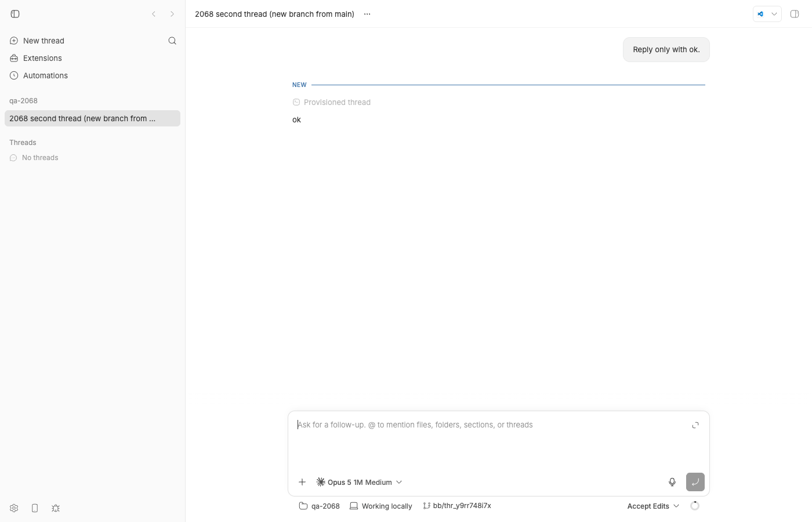Click the qa-2068 folder below the composer
Screen dimensions: 812x522
[x=319, y=506]
